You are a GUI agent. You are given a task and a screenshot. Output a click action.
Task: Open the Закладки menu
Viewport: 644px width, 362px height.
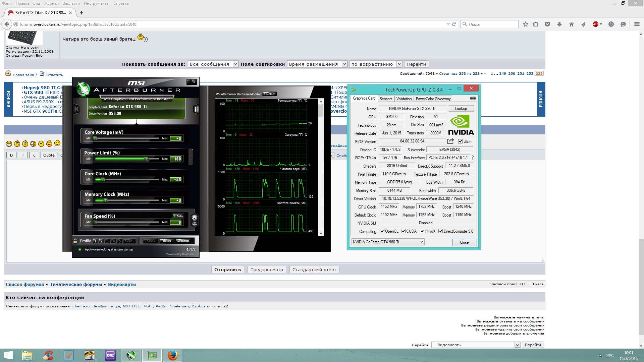pyautogui.click(x=71, y=3)
